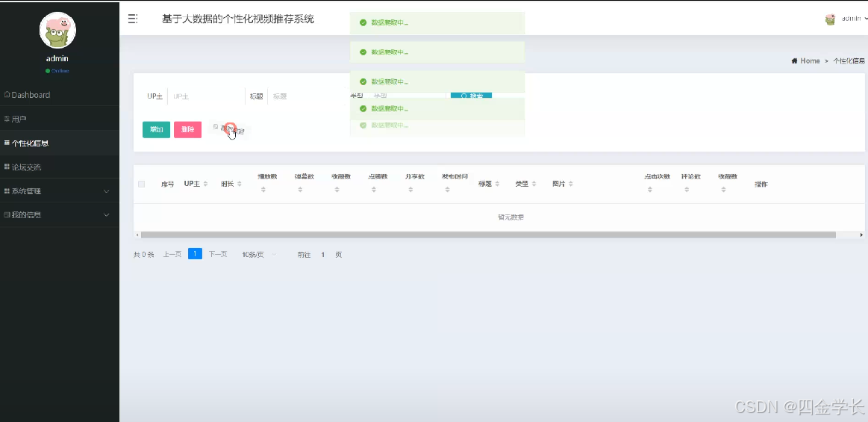
Task: Select page 1 in pagination
Action: click(x=195, y=254)
